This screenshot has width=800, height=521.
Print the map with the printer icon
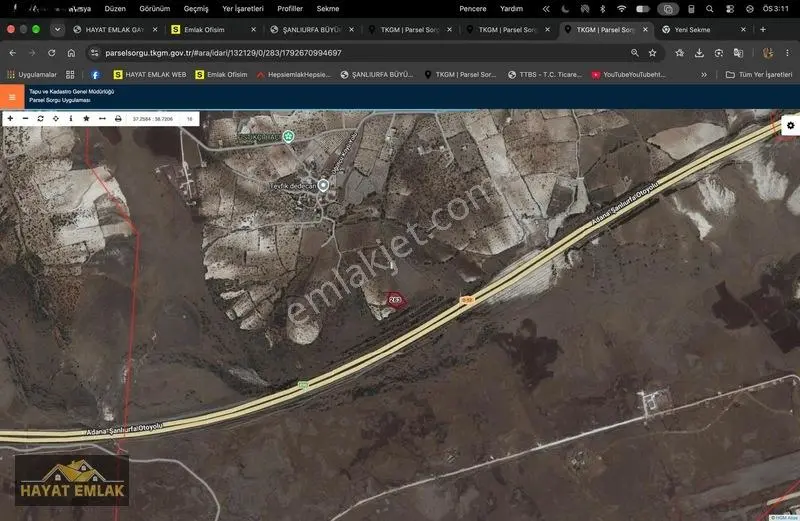(x=118, y=118)
